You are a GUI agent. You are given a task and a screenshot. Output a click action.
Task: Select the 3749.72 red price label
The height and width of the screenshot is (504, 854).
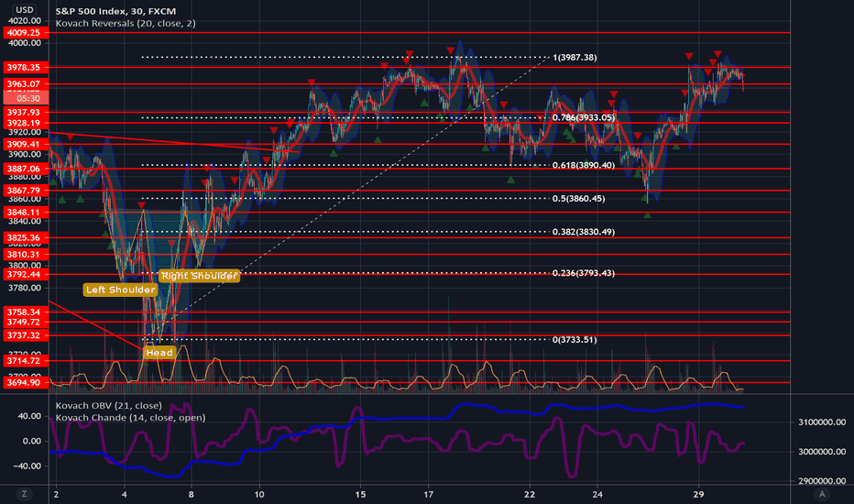click(x=26, y=322)
